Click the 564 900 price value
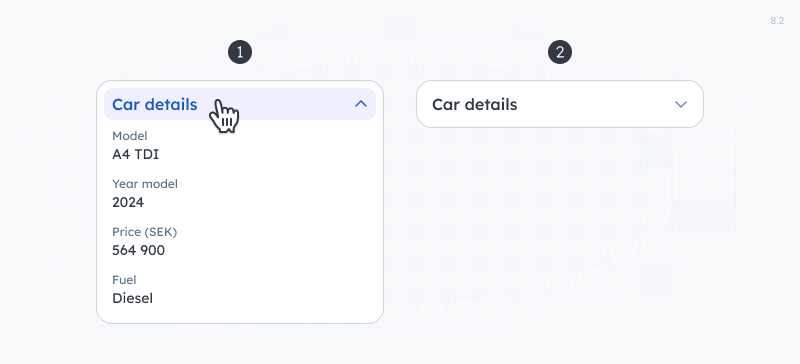 [x=138, y=250]
